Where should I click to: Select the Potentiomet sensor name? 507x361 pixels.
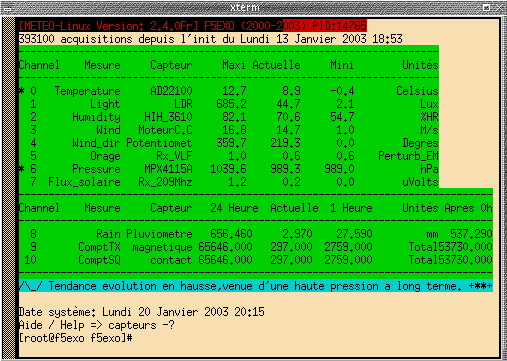click(x=159, y=143)
